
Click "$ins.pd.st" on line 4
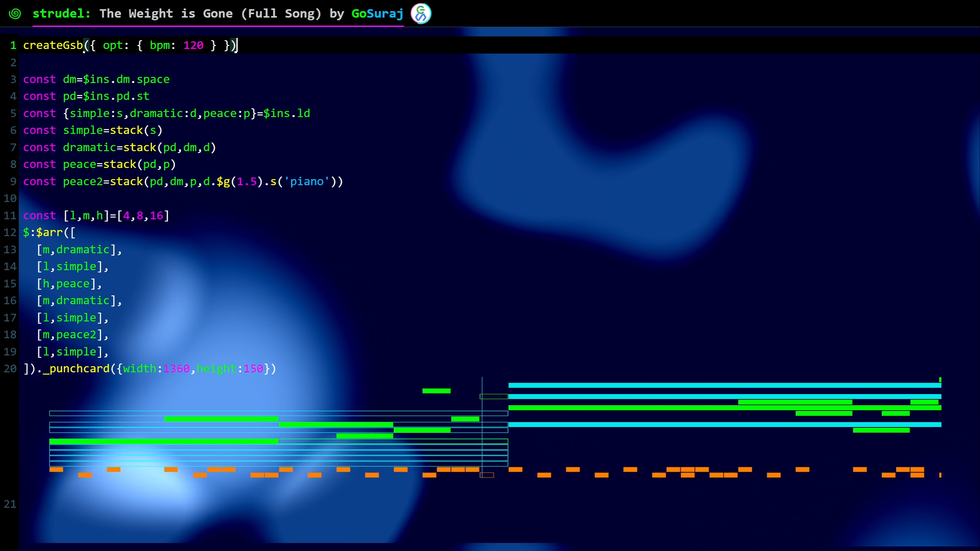[x=116, y=96]
